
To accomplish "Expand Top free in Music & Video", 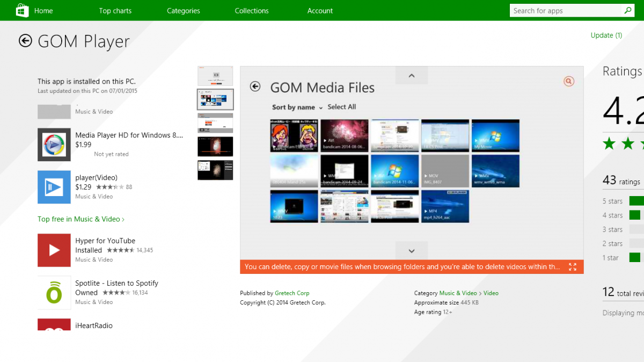I will point(81,219).
